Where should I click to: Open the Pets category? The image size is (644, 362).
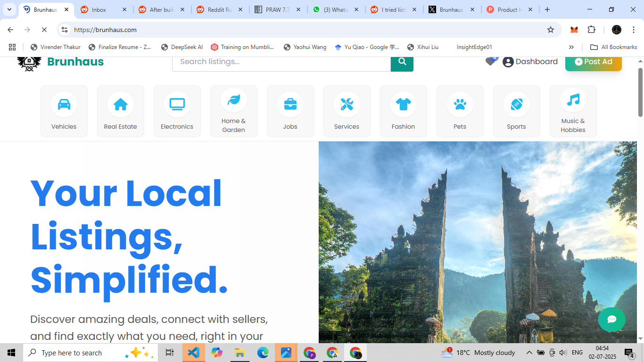tap(460, 111)
